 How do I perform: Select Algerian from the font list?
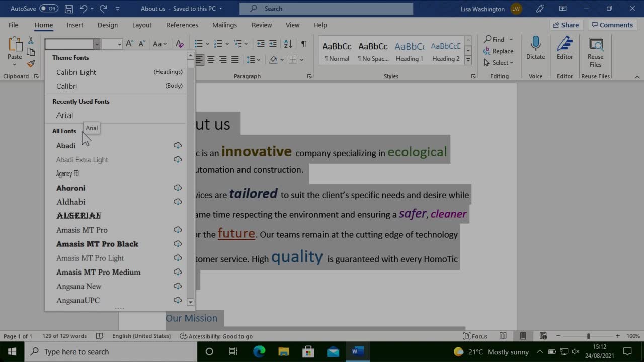pos(79,216)
